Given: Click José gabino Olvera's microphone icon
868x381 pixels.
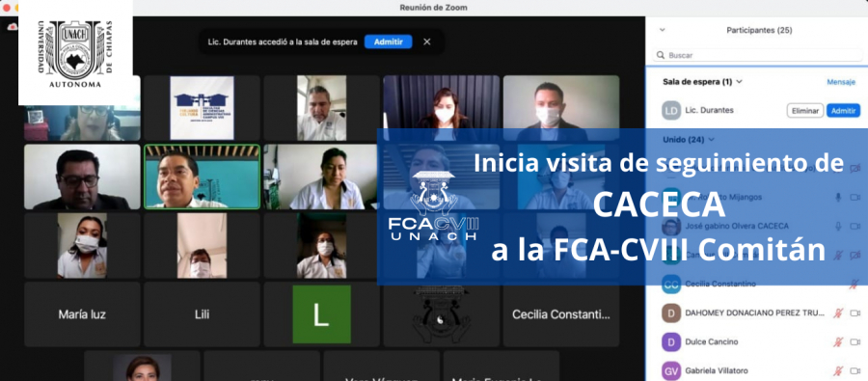Looking at the screenshot, I should (x=839, y=226).
